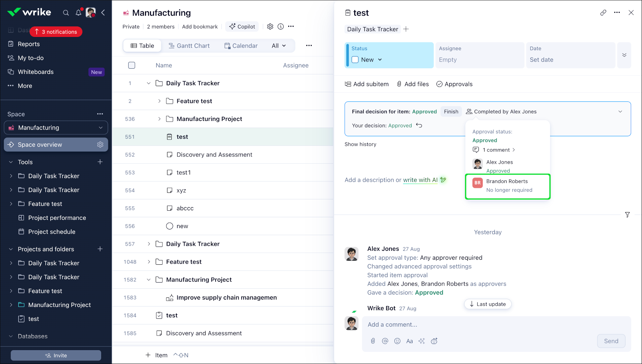The image size is (642, 364).
Task: Open Manufacturing space settings gear
Action: pyautogui.click(x=270, y=26)
